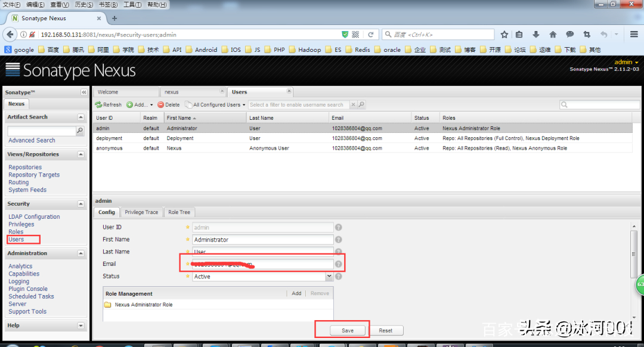644x347 pixels.
Task: Click the browser address bar URL
Action: pyautogui.click(x=109, y=35)
